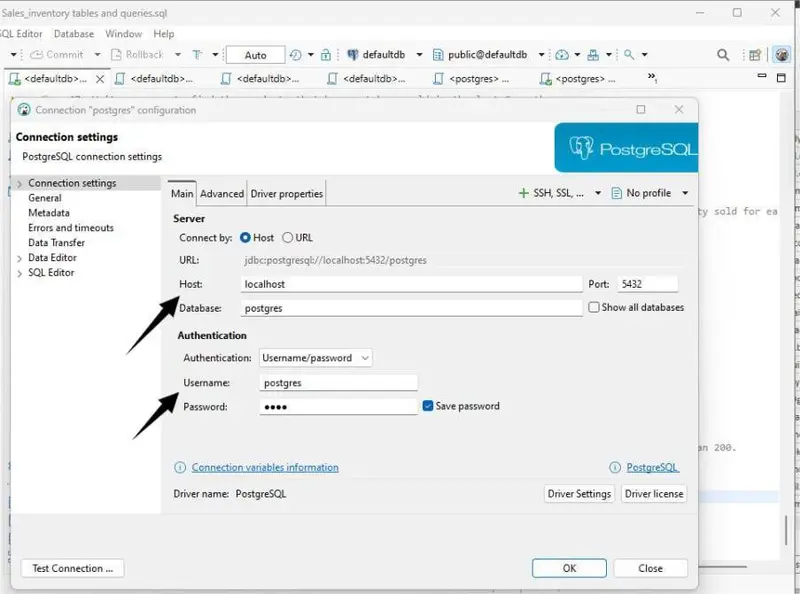Select Connect by Host radio button
The image size is (800, 594).
pos(245,238)
